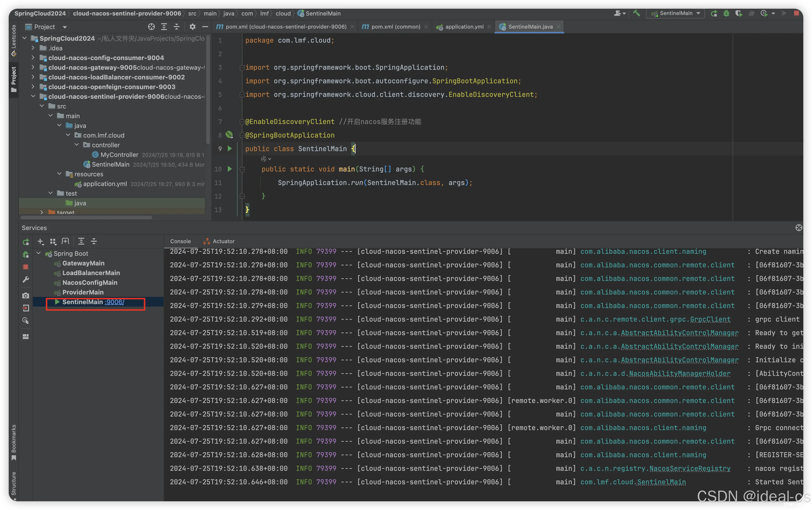Viewport: 812px width, 510px height.
Task: Expand all services tree icon
Action: point(81,241)
